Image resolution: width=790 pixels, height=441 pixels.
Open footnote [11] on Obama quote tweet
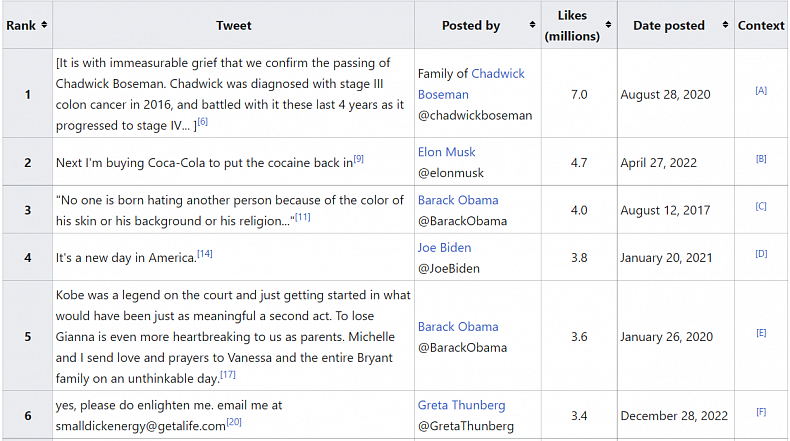tap(302, 216)
